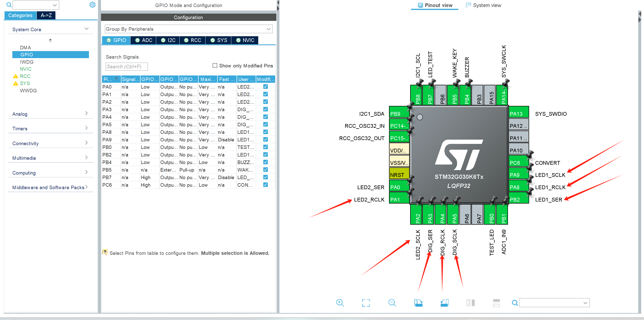Select DMA in System Core list
Viewport: 644px width, 320px height.
pos(25,47)
